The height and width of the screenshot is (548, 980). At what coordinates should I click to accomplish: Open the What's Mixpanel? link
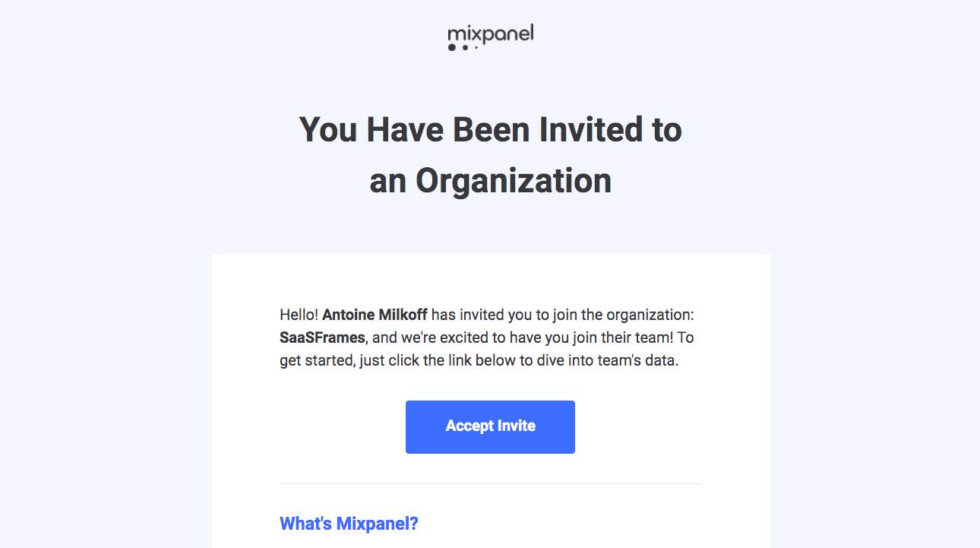[x=349, y=523]
